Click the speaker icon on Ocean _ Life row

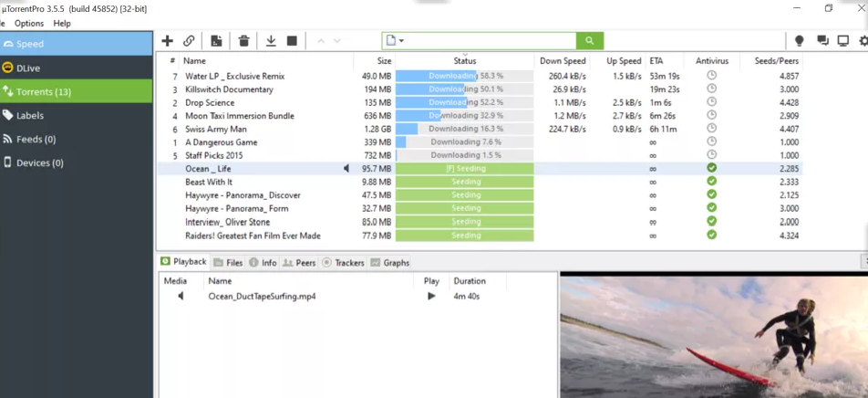point(346,169)
